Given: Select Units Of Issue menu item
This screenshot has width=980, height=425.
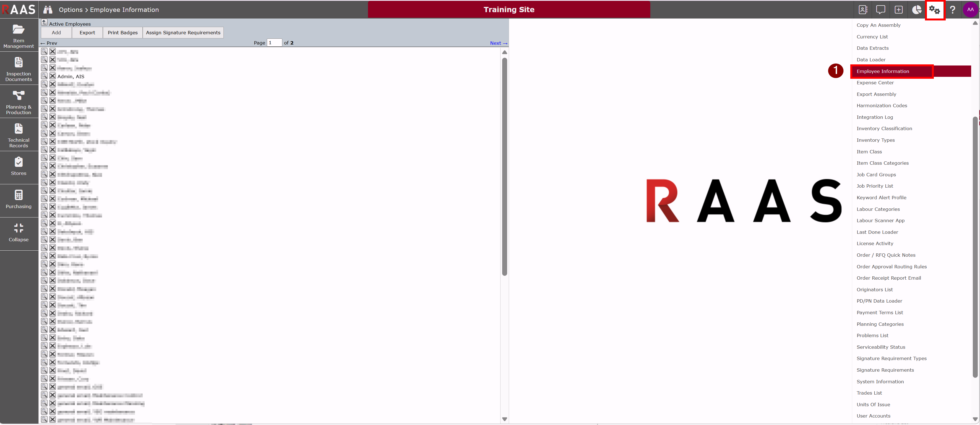Looking at the screenshot, I should click(x=873, y=405).
